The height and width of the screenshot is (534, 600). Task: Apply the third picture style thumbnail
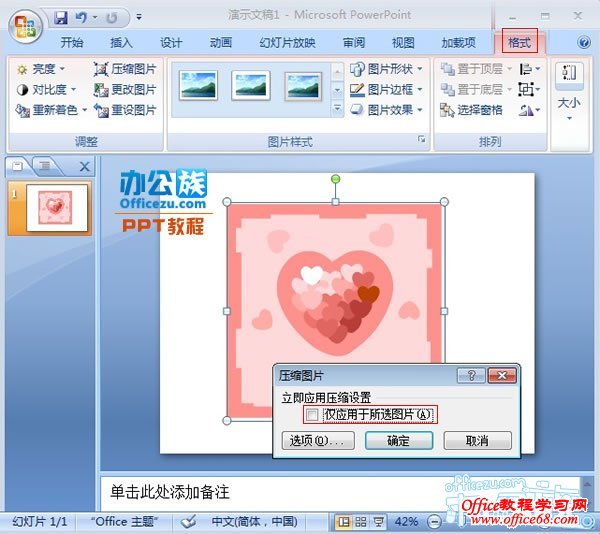tap(303, 85)
